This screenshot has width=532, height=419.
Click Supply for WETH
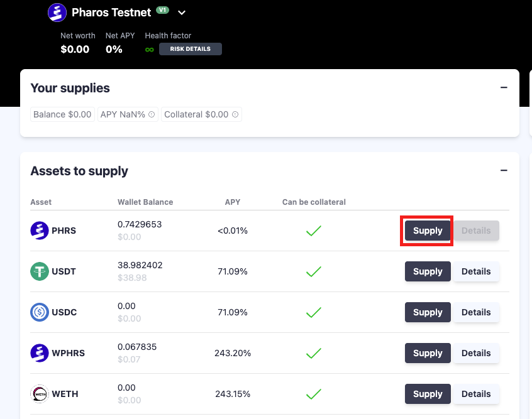click(x=428, y=394)
